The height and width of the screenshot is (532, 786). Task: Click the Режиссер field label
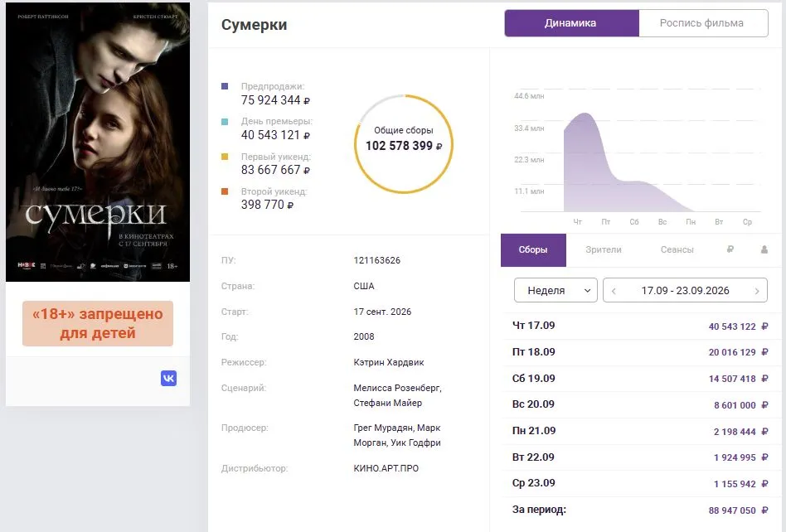[244, 362]
